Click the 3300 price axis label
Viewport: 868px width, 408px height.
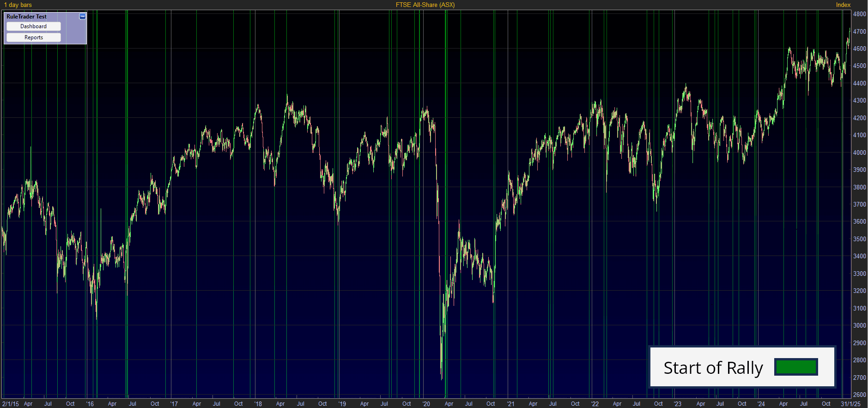859,274
